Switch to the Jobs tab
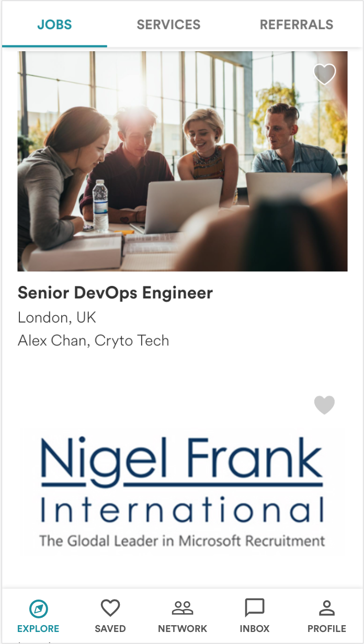The image size is (364, 644). click(x=54, y=25)
